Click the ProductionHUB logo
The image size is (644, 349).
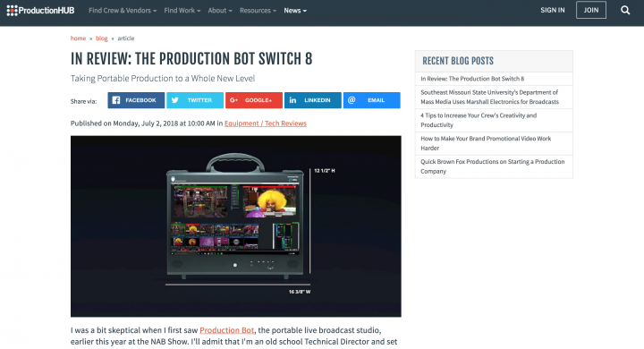point(40,11)
